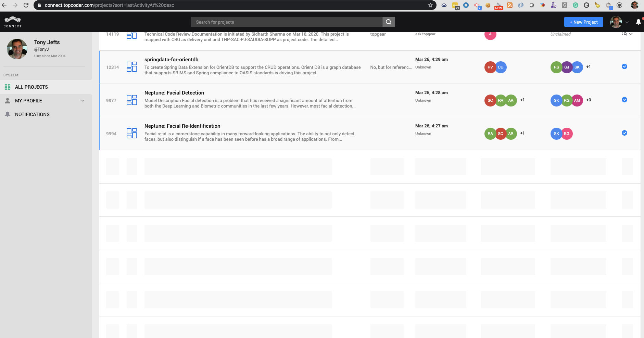
Task: Click the cookie extension icon
Action: 488,5
